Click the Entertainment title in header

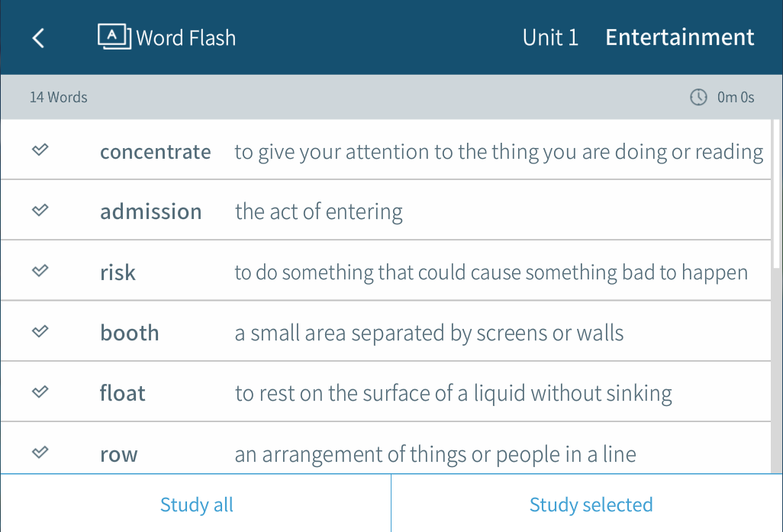[x=679, y=37]
